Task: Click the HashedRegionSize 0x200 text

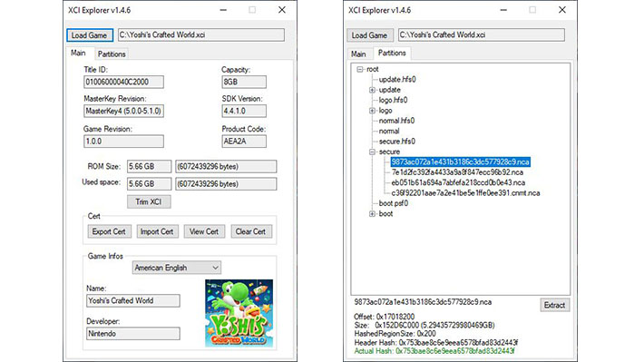Action: (395, 334)
